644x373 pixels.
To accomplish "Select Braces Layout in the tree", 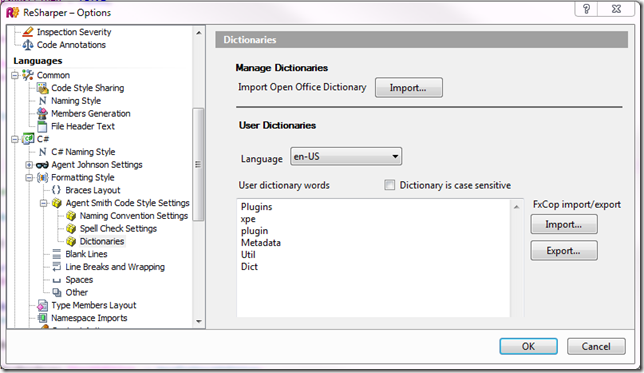I will tap(93, 190).
